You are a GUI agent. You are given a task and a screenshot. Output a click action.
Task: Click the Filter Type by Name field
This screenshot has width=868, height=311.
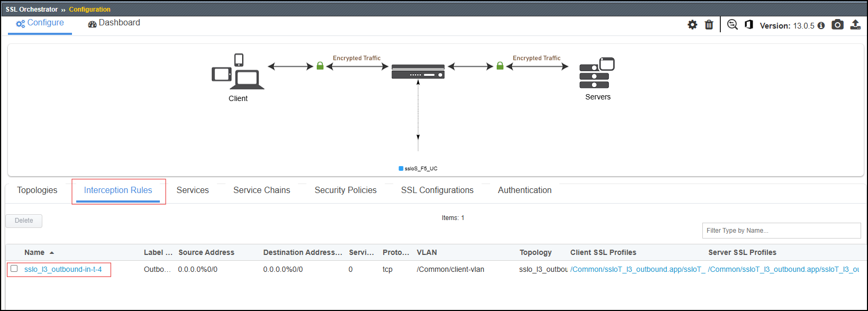pyautogui.click(x=781, y=231)
